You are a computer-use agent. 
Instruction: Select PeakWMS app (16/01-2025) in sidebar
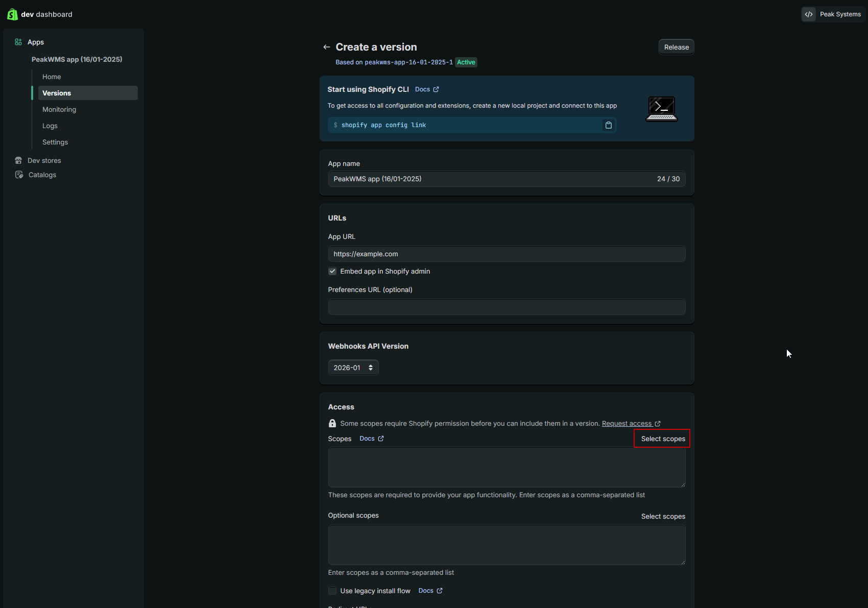[77, 59]
